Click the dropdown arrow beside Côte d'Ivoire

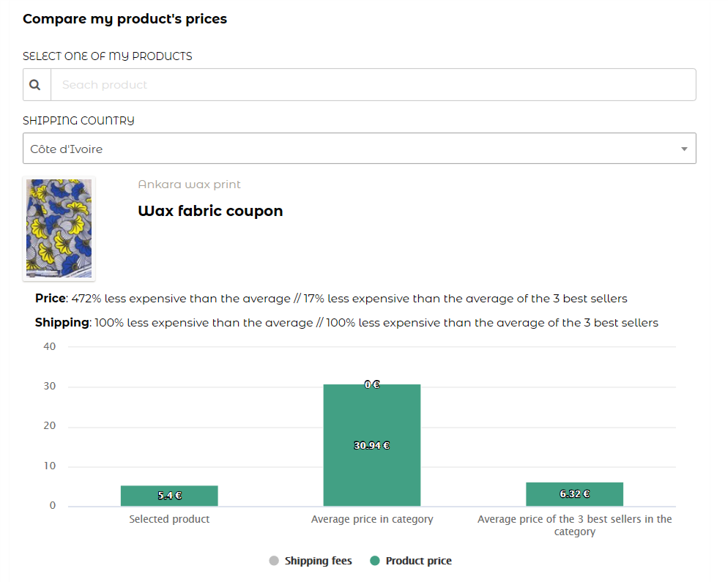click(683, 149)
